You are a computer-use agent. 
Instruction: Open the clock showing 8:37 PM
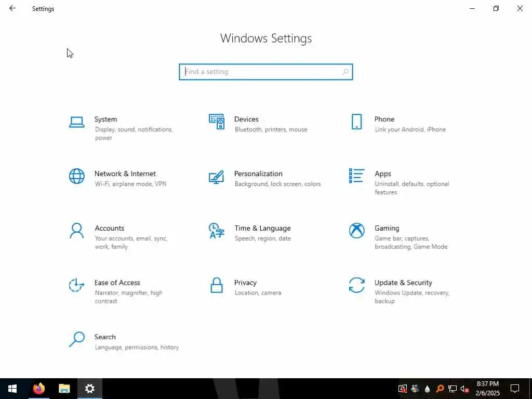point(487,389)
